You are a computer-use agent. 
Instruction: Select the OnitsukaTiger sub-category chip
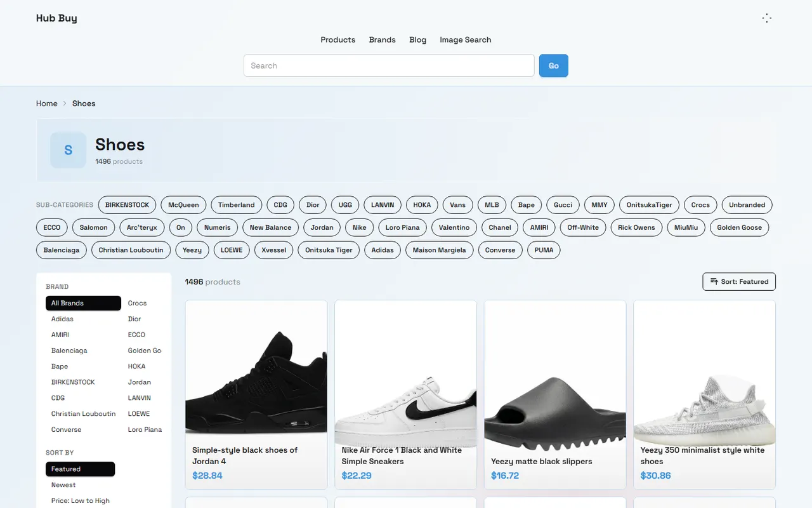[x=649, y=205]
